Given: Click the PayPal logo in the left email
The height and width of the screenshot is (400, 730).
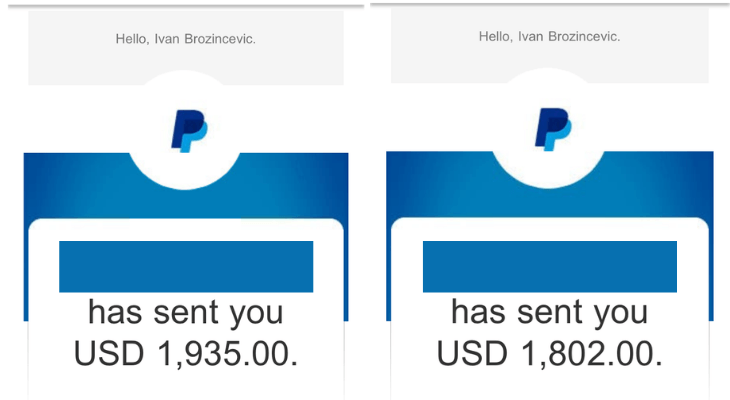Looking at the screenshot, I should click(x=189, y=131).
